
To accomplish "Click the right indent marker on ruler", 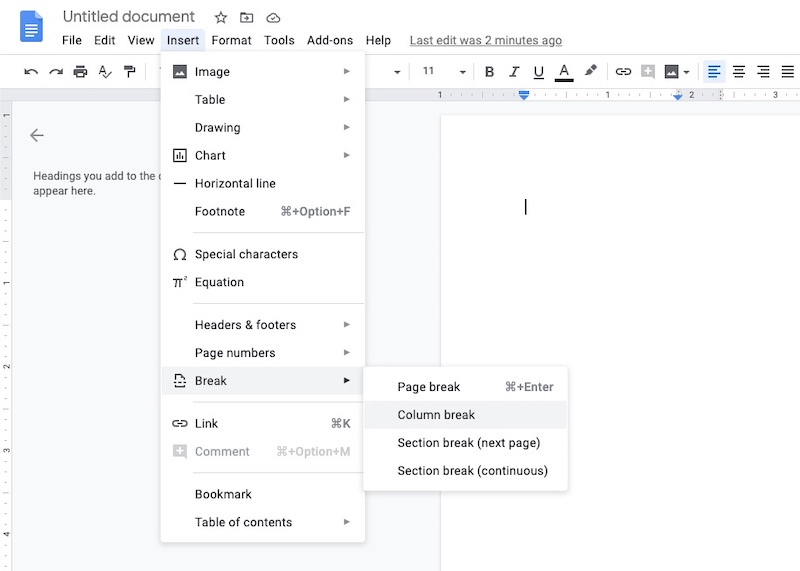I will click(x=678, y=96).
